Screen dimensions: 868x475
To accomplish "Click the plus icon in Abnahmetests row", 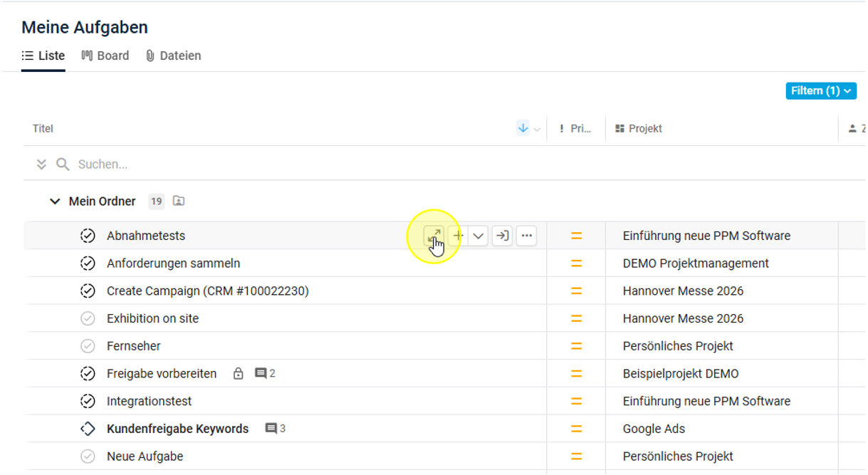I will pyautogui.click(x=458, y=236).
